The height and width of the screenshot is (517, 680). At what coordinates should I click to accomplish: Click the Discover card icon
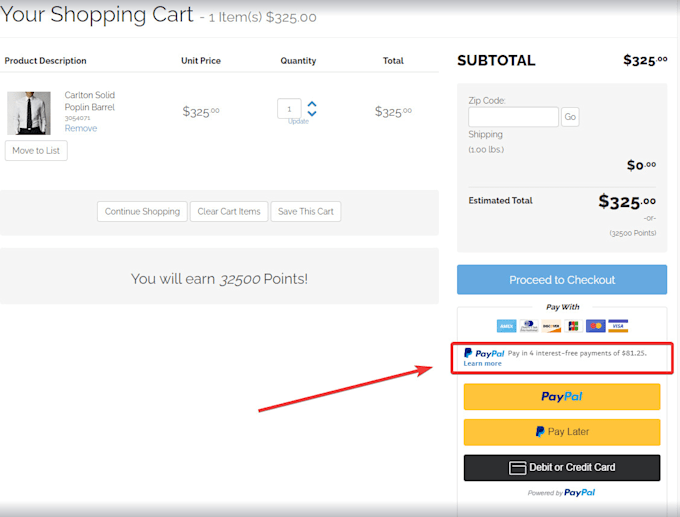(551, 326)
